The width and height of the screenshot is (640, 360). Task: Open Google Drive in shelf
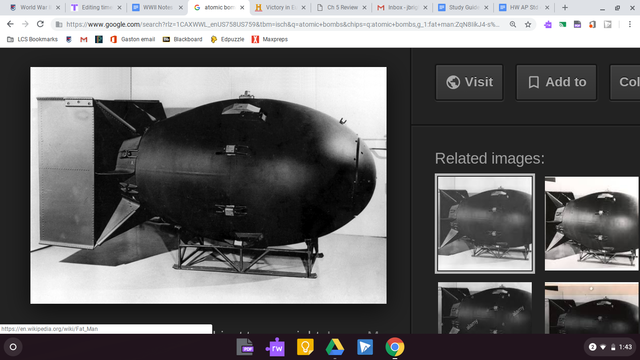(335, 347)
